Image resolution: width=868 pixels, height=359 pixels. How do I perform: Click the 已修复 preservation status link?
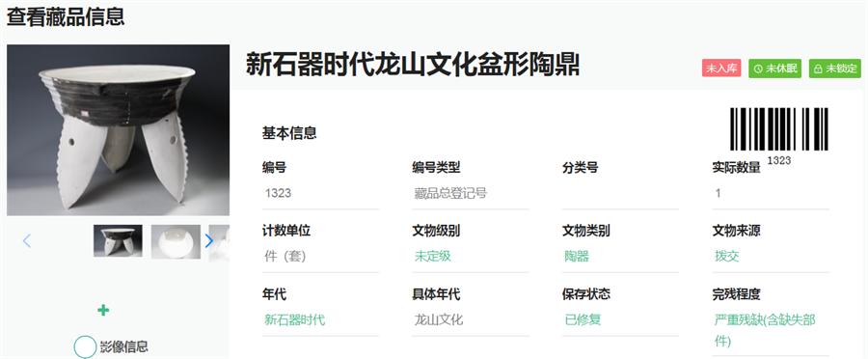[583, 319]
